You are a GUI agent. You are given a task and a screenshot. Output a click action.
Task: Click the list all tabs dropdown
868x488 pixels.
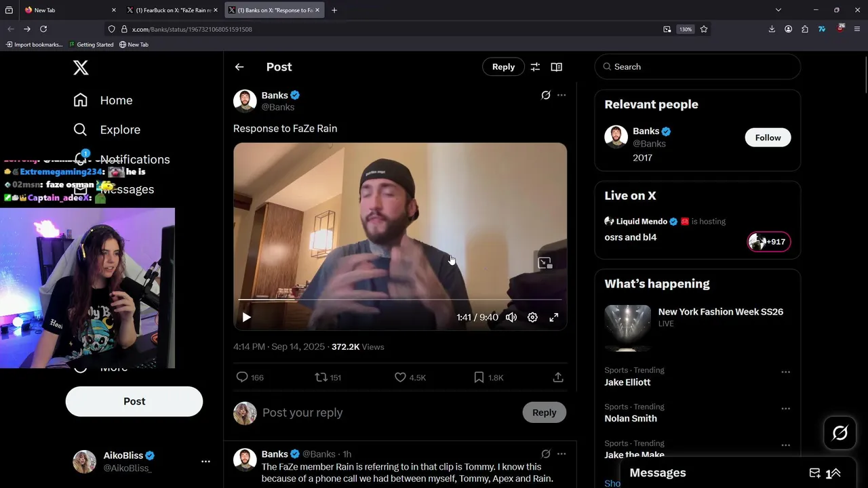pyautogui.click(x=778, y=10)
